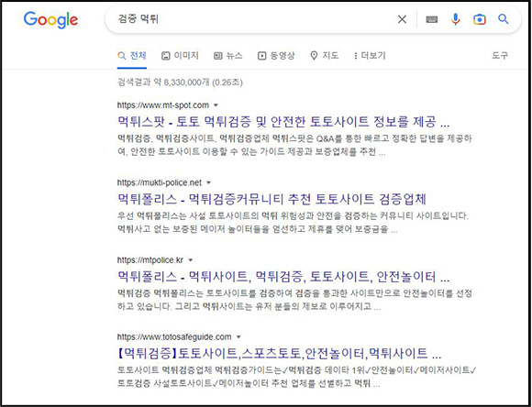Switch to the 뉴스 tab
Viewport: 532px width, 407px height.
(228, 56)
